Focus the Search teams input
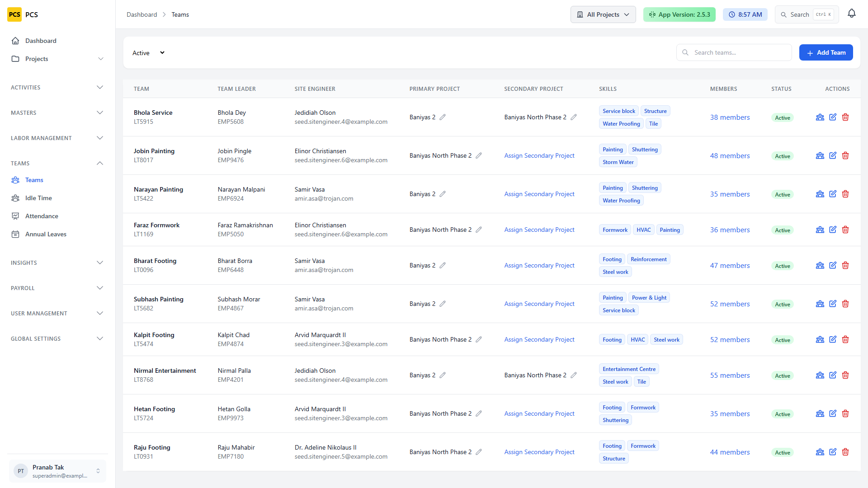Screen dimensions: 868x488 [x=734, y=52]
